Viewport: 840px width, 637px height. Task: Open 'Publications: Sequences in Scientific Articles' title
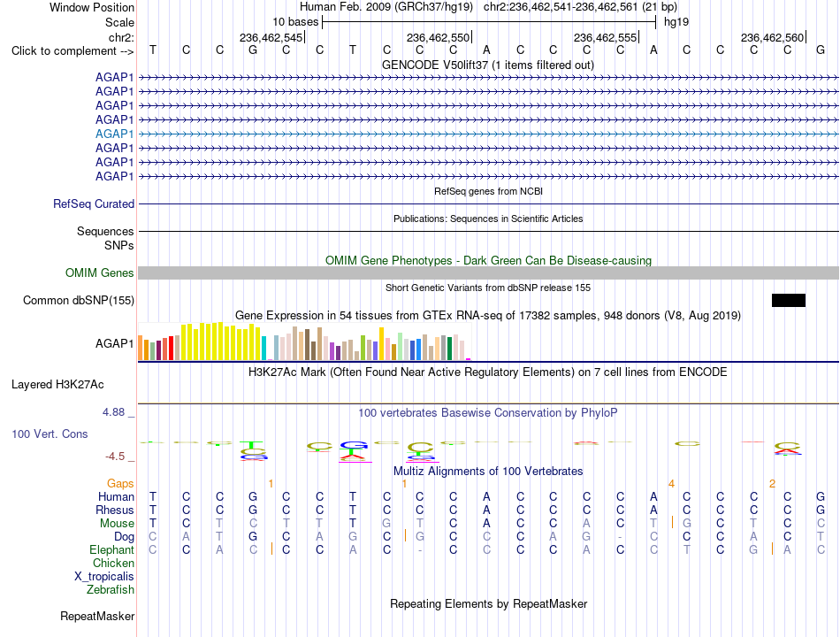point(488,219)
